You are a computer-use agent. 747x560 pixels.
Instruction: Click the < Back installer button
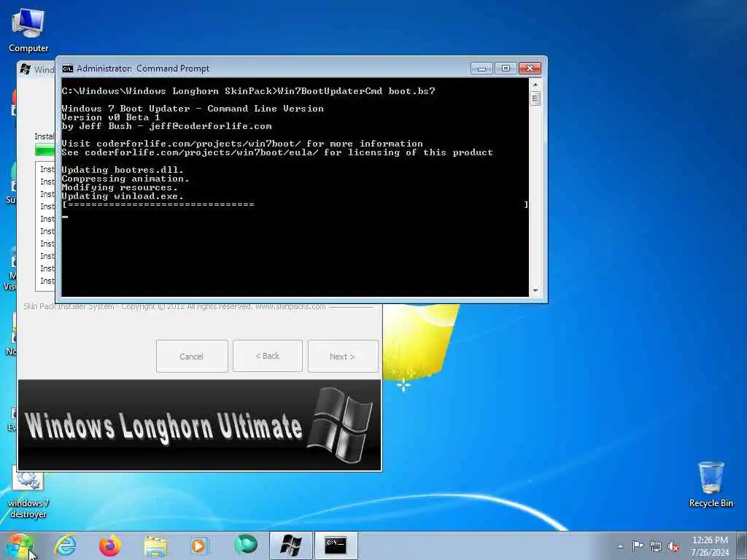click(x=267, y=356)
